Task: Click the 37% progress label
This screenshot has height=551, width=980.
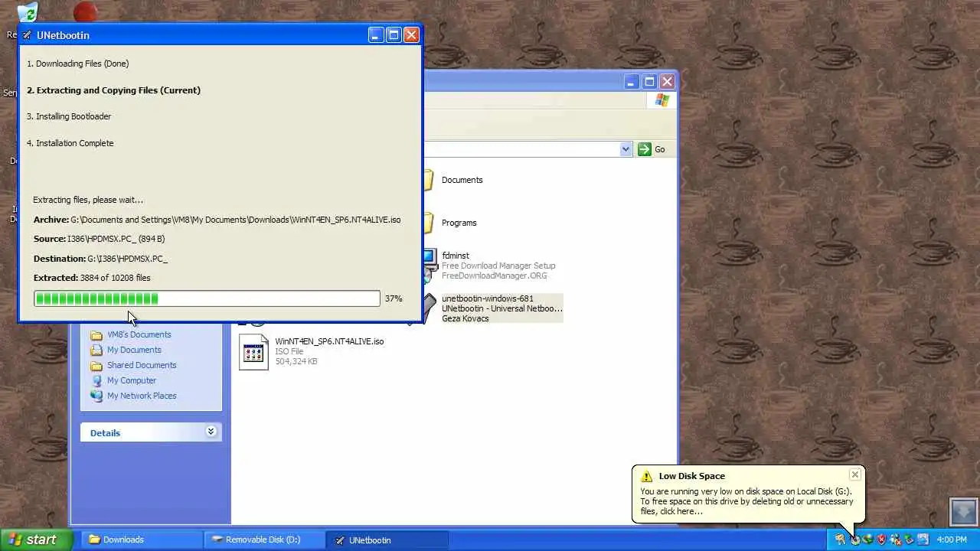Action: 394,298
